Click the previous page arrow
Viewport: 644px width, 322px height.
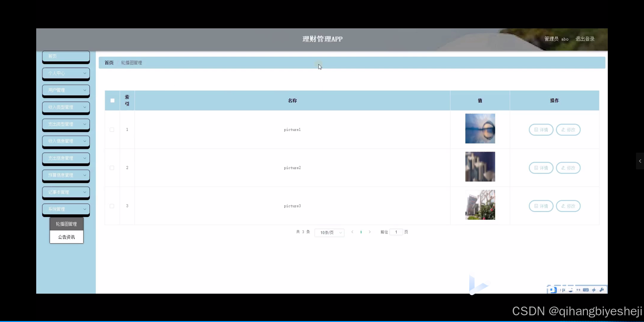click(353, 232)
